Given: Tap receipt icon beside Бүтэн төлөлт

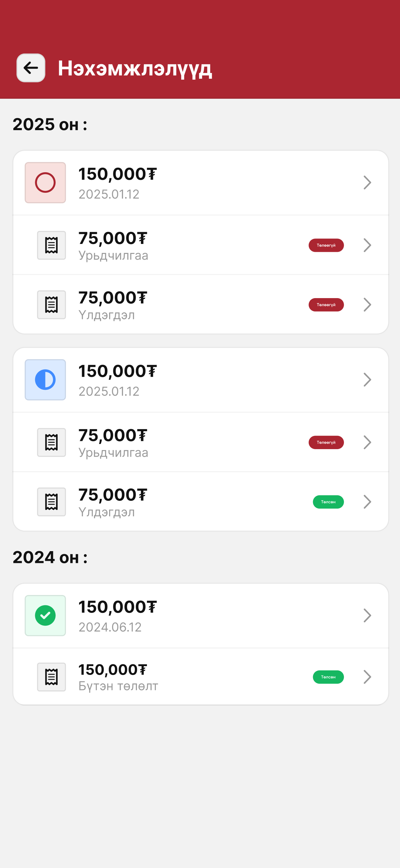Looking at the screenshot, I should pyautogui.click(x=51, y=677).
